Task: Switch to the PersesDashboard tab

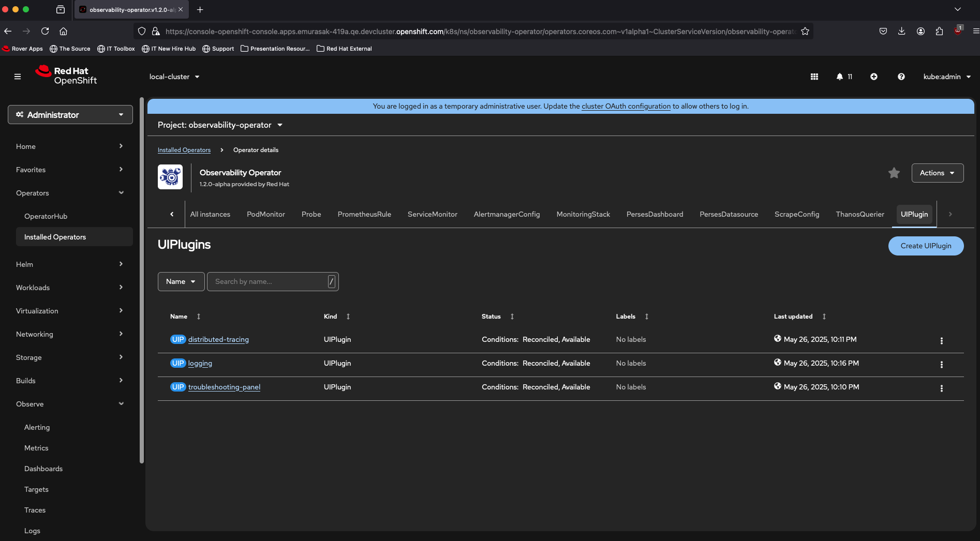Action: (655, 214)
